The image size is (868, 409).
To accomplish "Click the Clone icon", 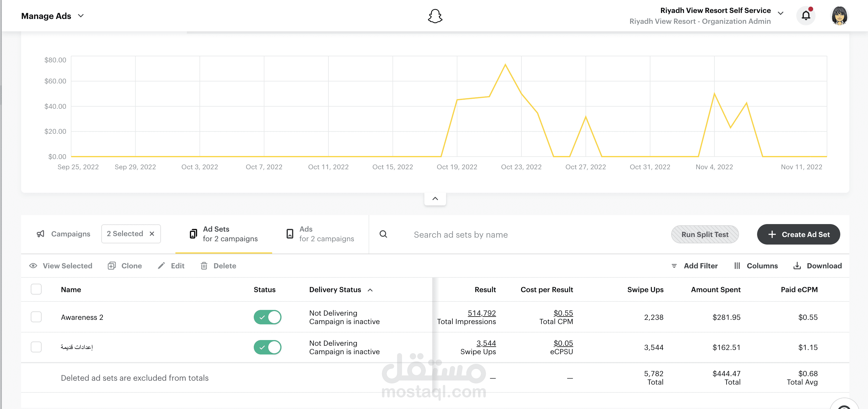I will [112, 266].
